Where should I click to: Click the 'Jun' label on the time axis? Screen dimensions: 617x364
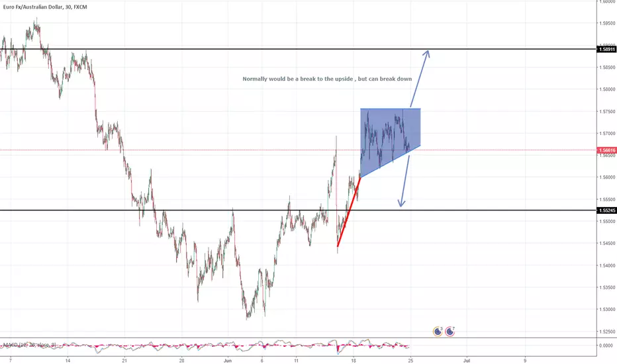tap(228, 361)
